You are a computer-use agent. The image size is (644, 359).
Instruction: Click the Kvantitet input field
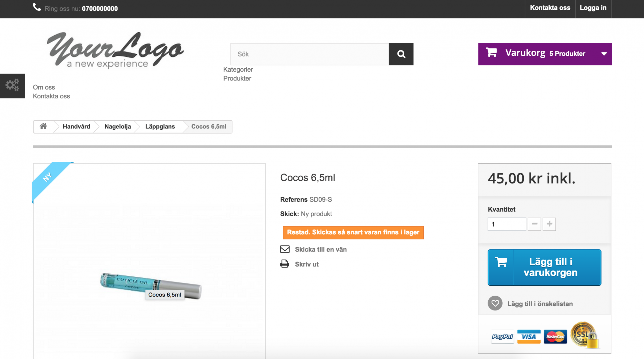point(507,224)
